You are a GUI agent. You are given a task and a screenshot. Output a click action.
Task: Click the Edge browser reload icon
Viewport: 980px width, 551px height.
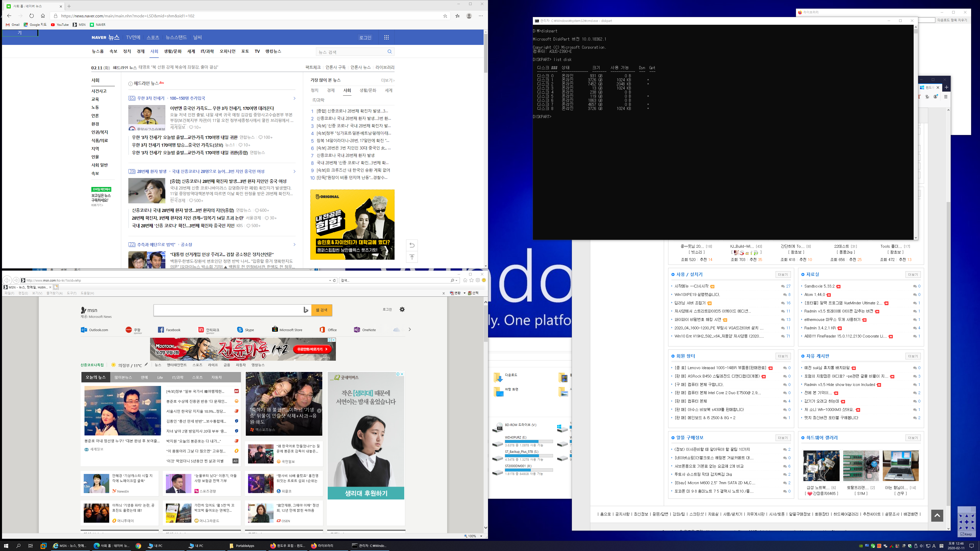[32, 16]
